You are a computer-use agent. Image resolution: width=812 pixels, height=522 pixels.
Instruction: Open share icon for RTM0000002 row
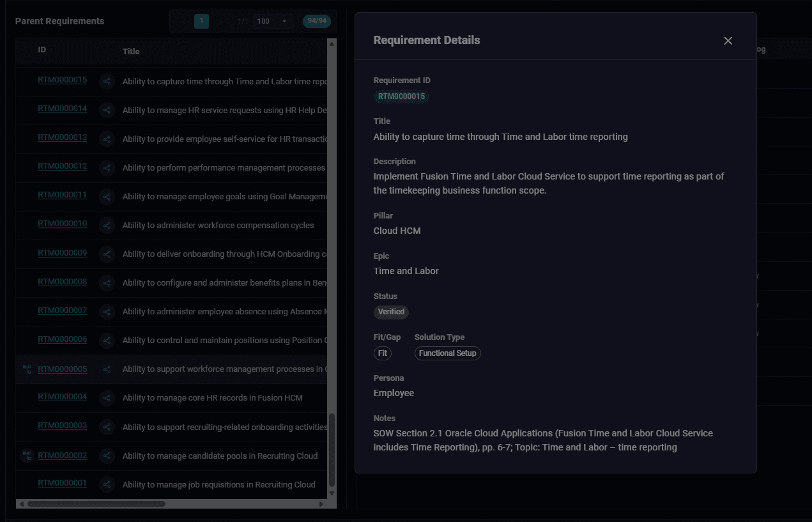[x=107, y=456]
